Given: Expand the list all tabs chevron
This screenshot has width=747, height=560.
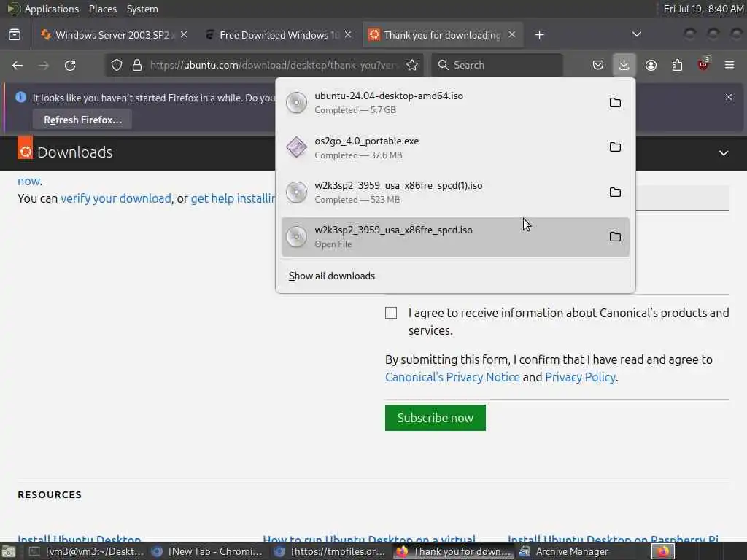Looking at the screenshot, I should (x=636, y=35).
